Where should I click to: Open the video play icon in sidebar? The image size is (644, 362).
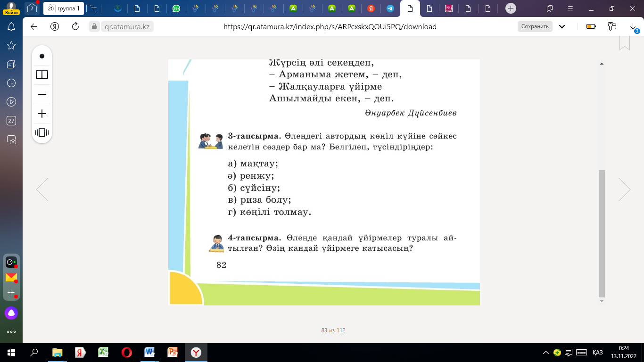(x=11, y=102)
